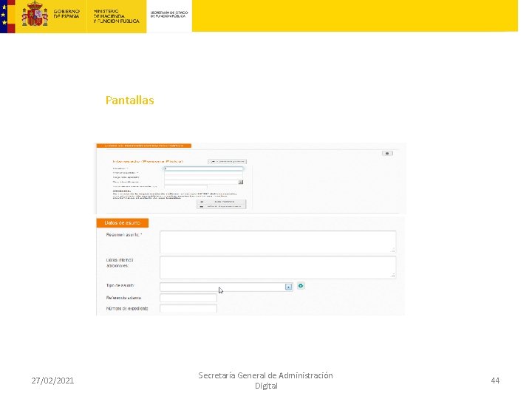Click the slide page number 44

click(495, 381)
